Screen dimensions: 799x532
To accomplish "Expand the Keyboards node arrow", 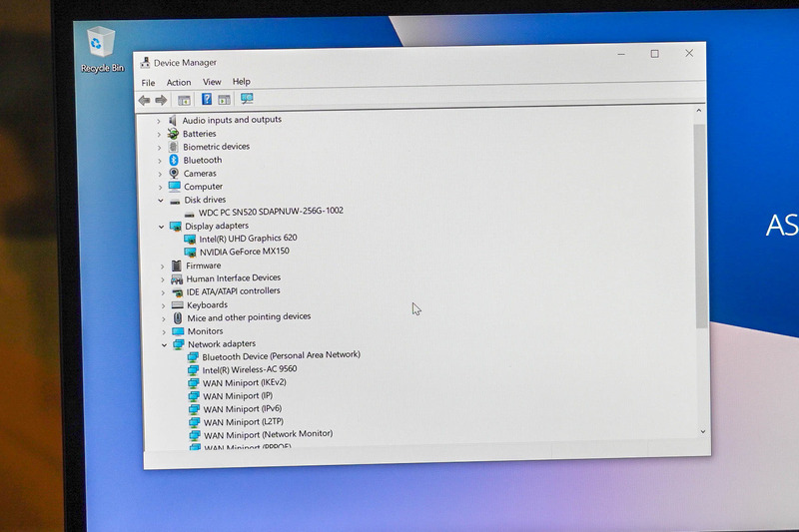I will pyautogui.click(x=163, y=306).
